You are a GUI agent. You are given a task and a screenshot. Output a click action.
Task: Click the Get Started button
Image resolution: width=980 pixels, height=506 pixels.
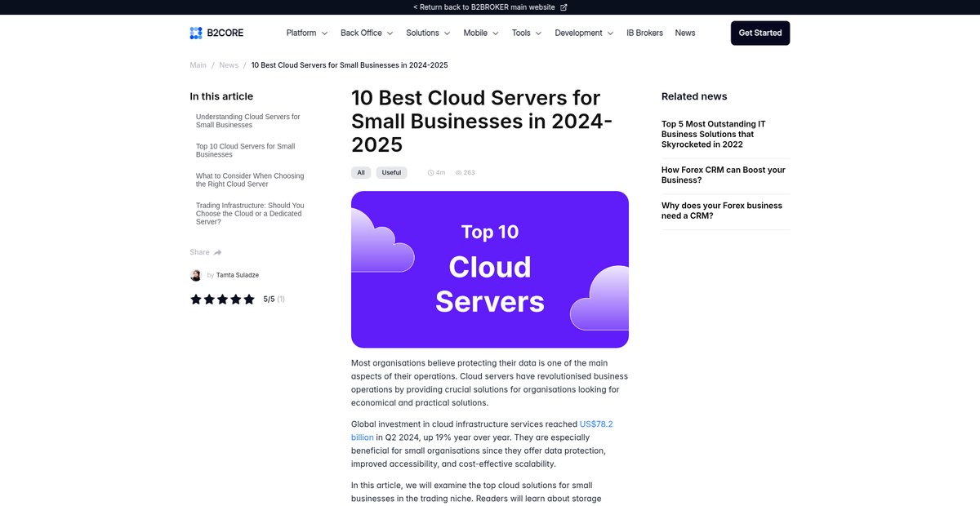click(760, 33)
